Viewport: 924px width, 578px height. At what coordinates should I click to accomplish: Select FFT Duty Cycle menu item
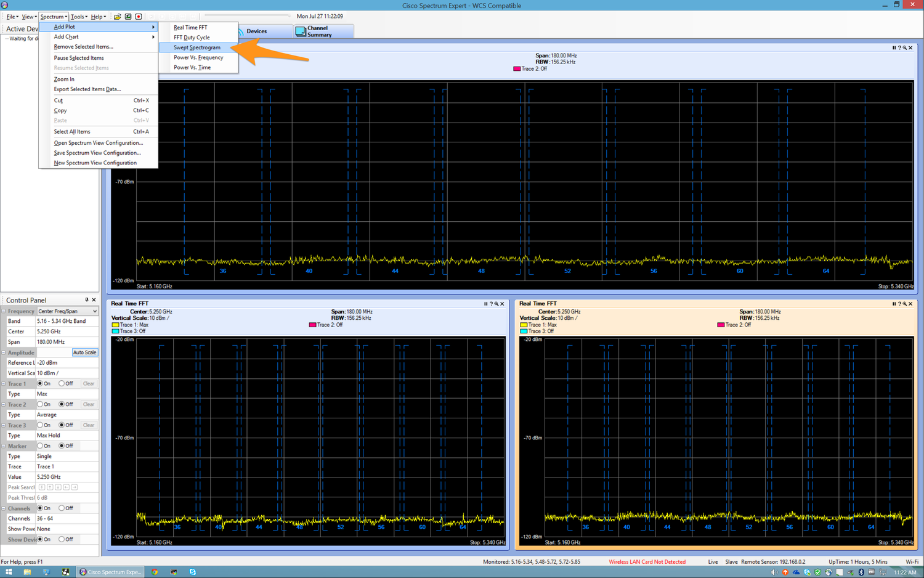tap(198, 37)
